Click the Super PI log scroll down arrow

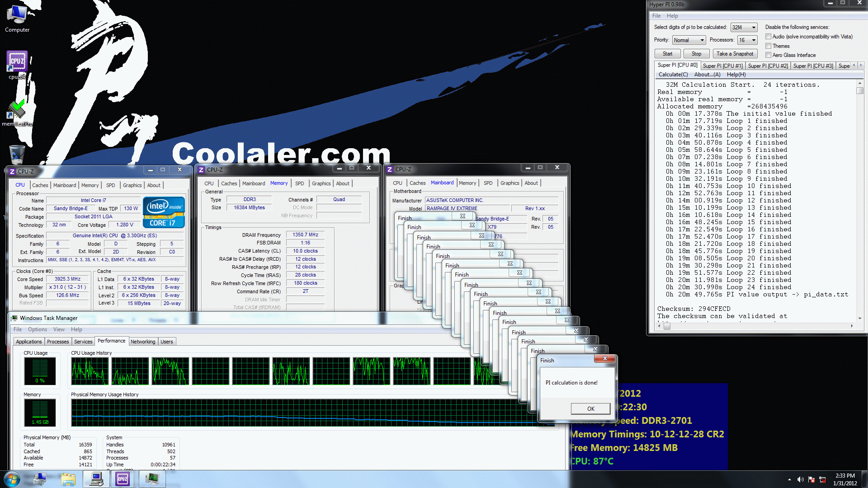[859, 319]
